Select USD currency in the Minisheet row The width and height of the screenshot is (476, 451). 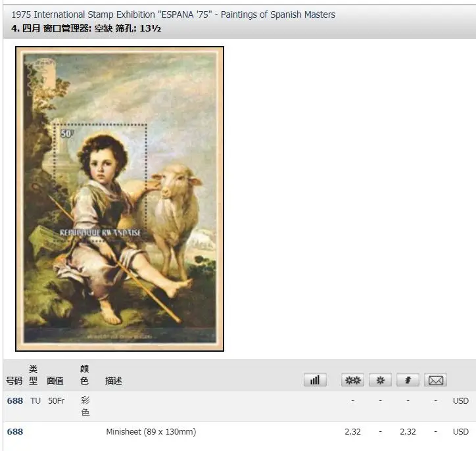click(460, 431)
